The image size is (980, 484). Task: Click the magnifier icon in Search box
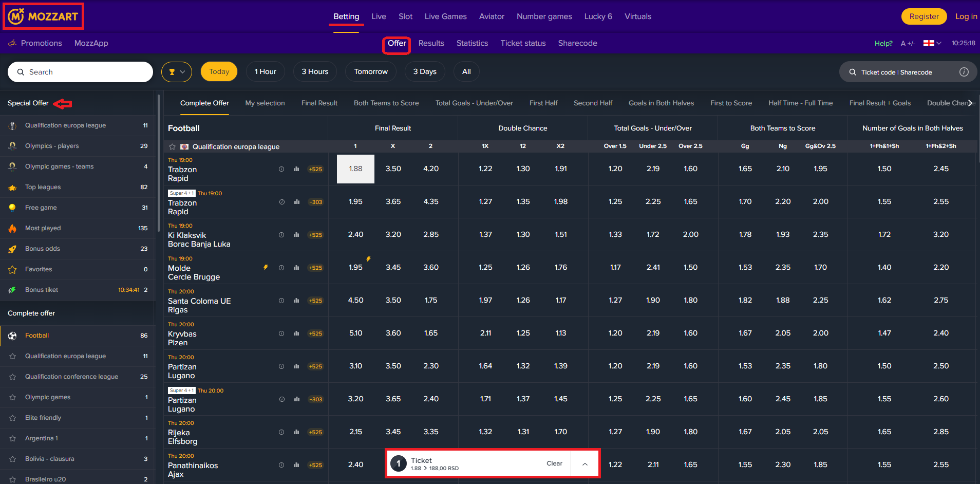[x=21, y=72]
